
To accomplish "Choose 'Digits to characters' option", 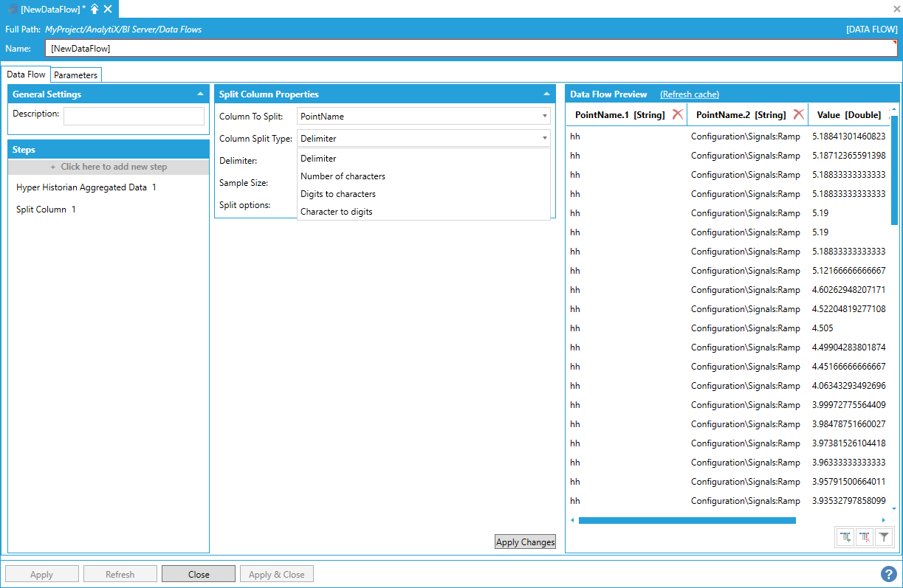I will 338,194.
